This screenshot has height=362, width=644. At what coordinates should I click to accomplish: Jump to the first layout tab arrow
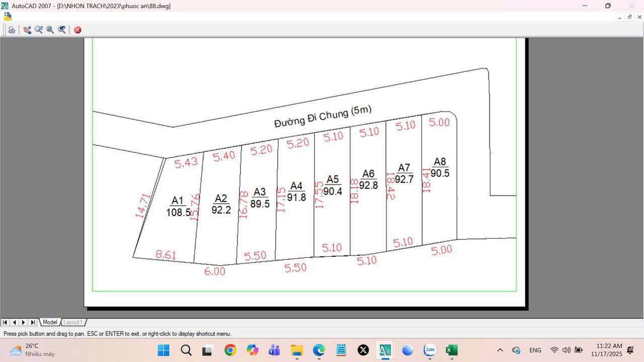(x=5, y=322)
